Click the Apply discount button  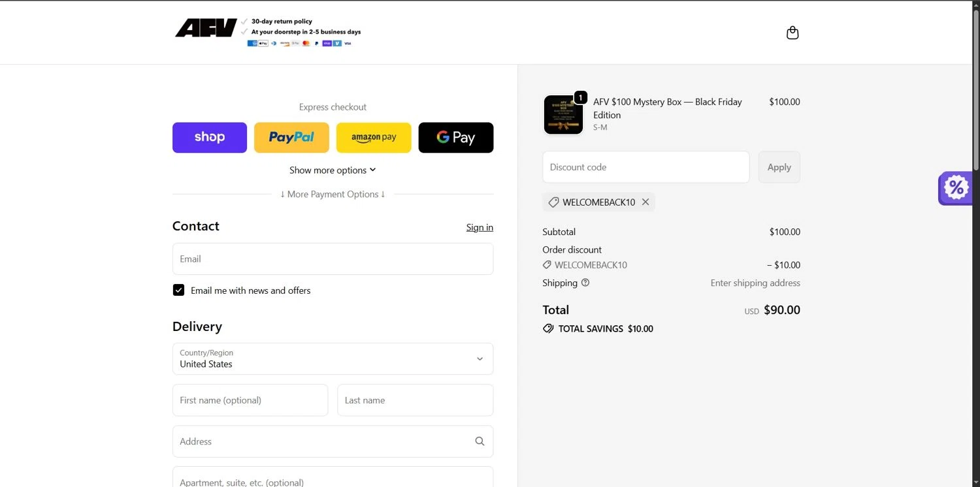779,167
